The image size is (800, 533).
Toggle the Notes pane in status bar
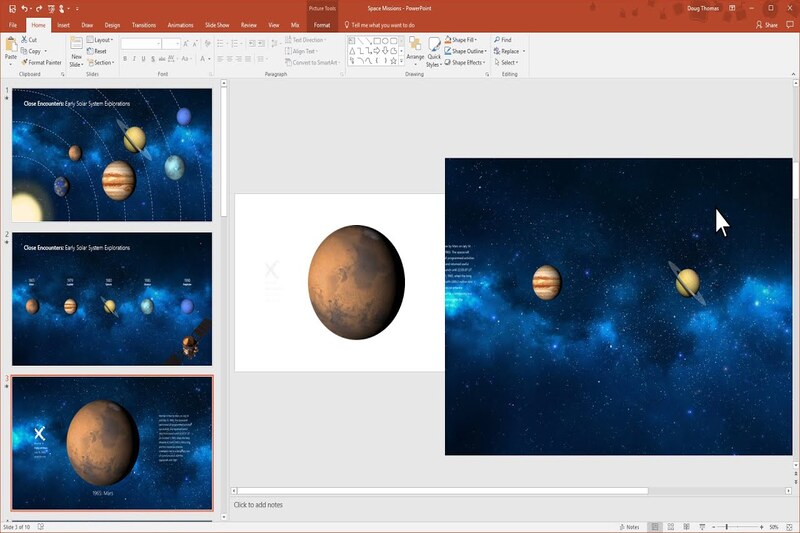[630, 527]
